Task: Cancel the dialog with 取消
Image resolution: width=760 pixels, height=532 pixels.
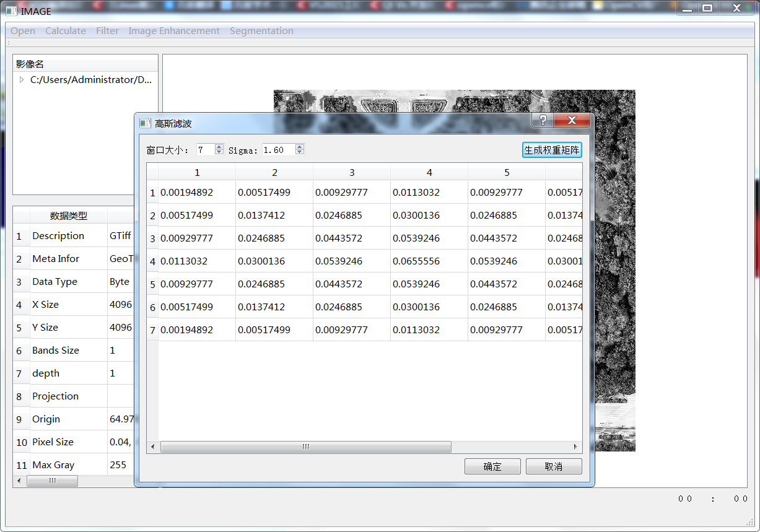Action: click(553, 466)
